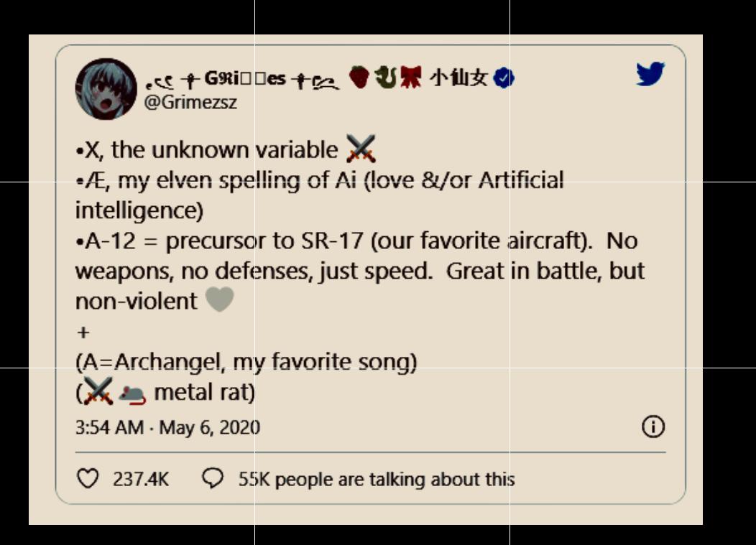Click the strawberry emoji in the display name
756x545 pixels.
(x=359, y=77)
